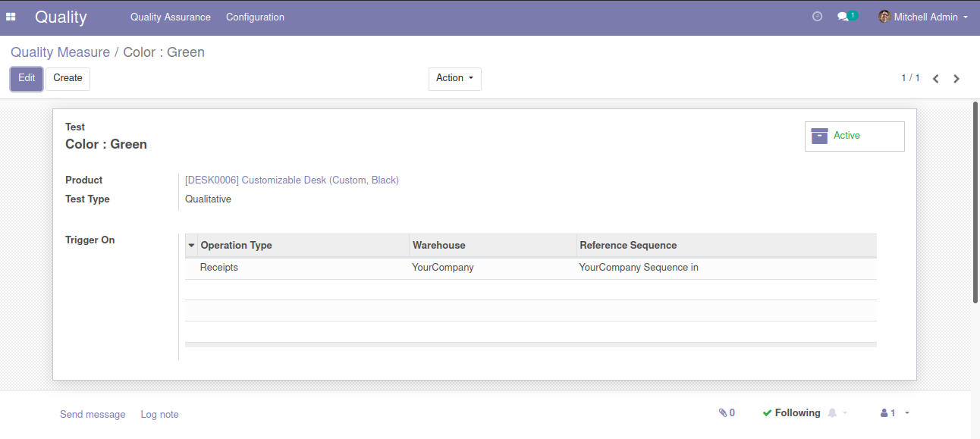This screenshot has height=439, width=980.
Task: Go to the next record arrow
Action: [x=956, y=79]
